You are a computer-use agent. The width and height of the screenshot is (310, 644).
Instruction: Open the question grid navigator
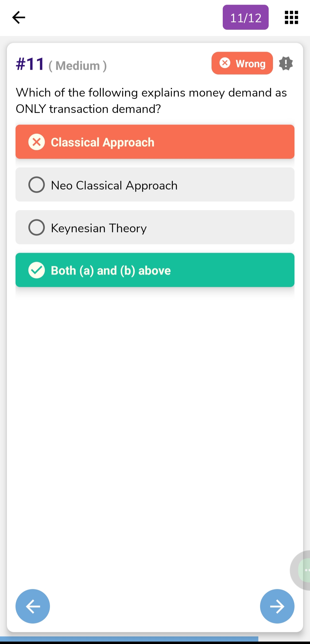(291, 17)
